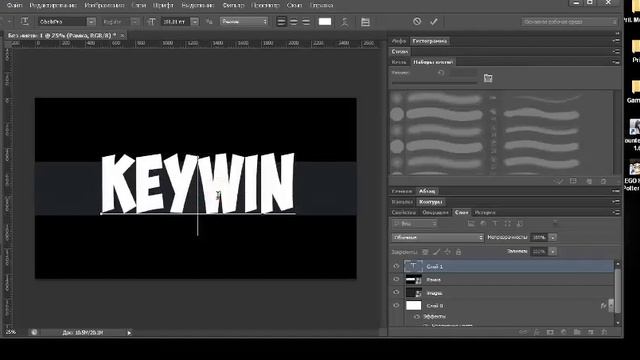Hide the Слой 1 text layer

396,266
